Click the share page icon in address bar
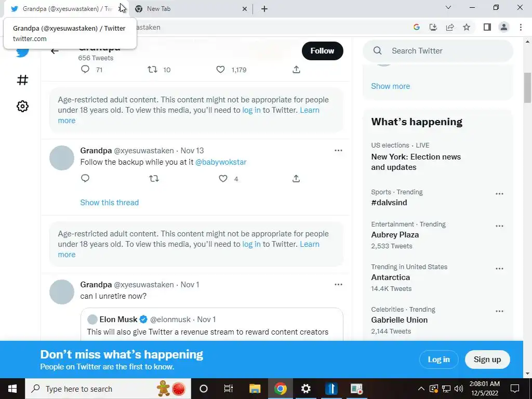 point(450,27)
